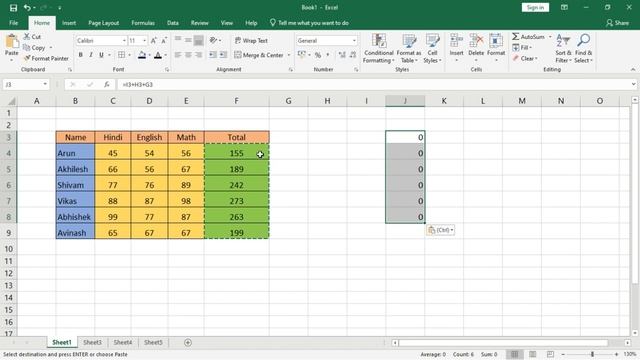Toggle horizontal Center alignment
640x360 pixels.
click(x=188, y=55)
